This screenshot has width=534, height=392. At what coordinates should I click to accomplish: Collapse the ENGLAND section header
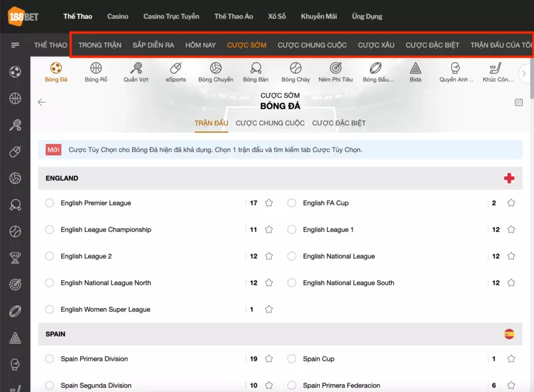pos(280,178)
